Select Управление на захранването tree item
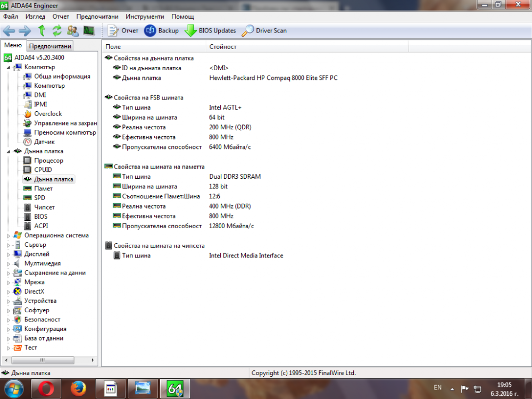The height and width of the screenshot is (399, 532). click(x=65, y=123)
